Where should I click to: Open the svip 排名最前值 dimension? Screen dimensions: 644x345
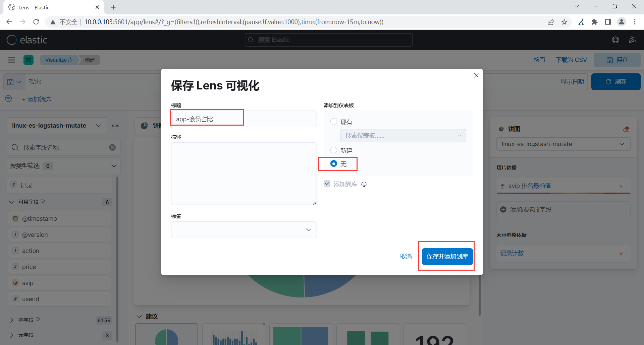(530, 186)
